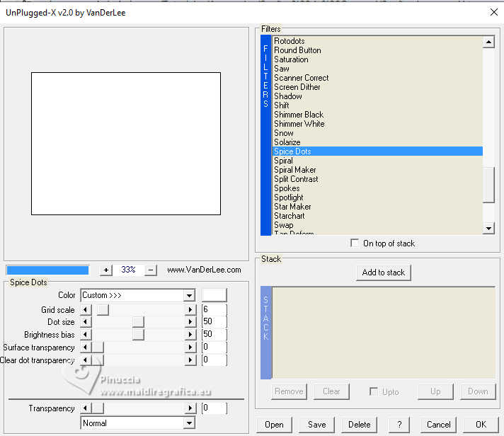Viewport: 504px width, 436px height.
Task: Decrease Brightness bias with left arrow
Action: click(85, 335)
